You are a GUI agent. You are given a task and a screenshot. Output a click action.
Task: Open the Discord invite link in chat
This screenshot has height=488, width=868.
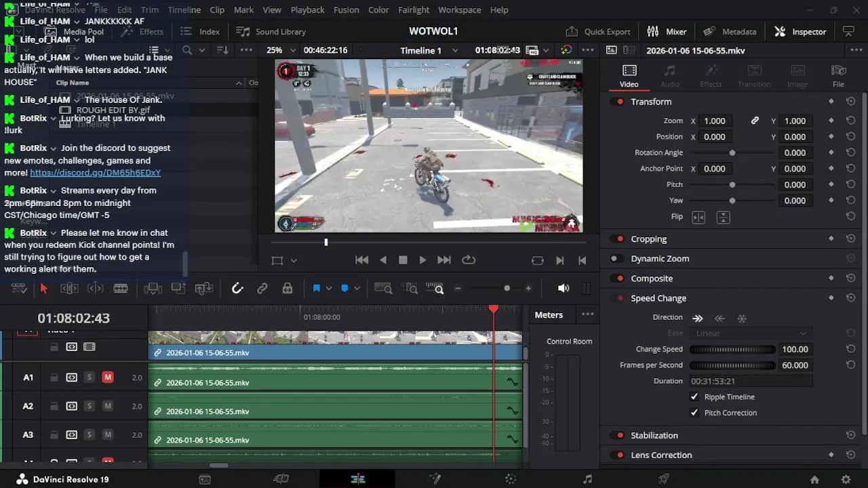click(95, 173)
